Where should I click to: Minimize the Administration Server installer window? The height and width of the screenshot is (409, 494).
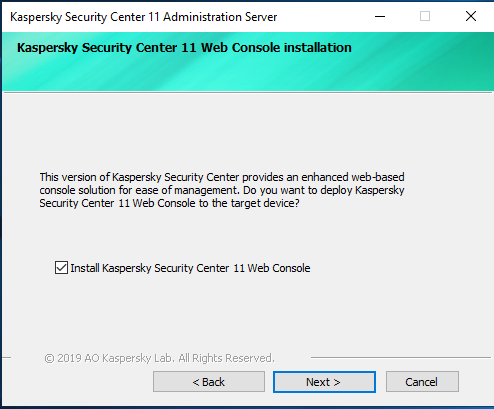coord(380,16)
